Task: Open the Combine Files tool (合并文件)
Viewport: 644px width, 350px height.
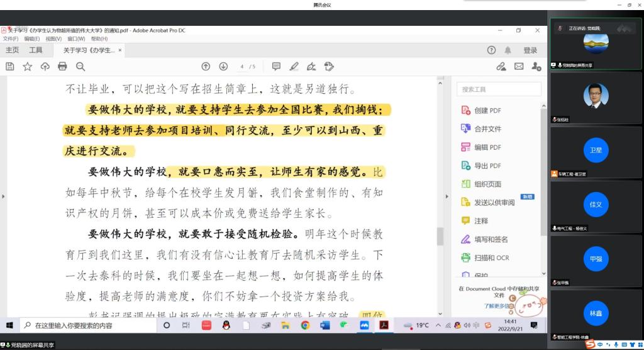Action: (481, 128)
